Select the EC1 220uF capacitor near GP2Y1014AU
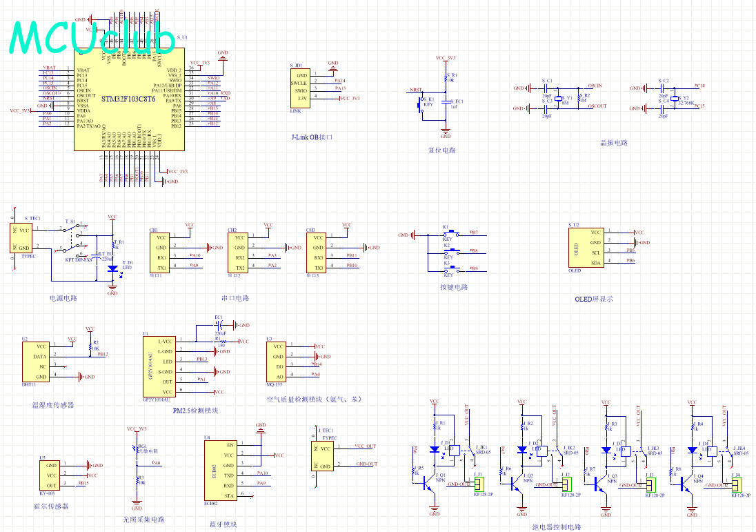The image size is (756, 532). 220,325
